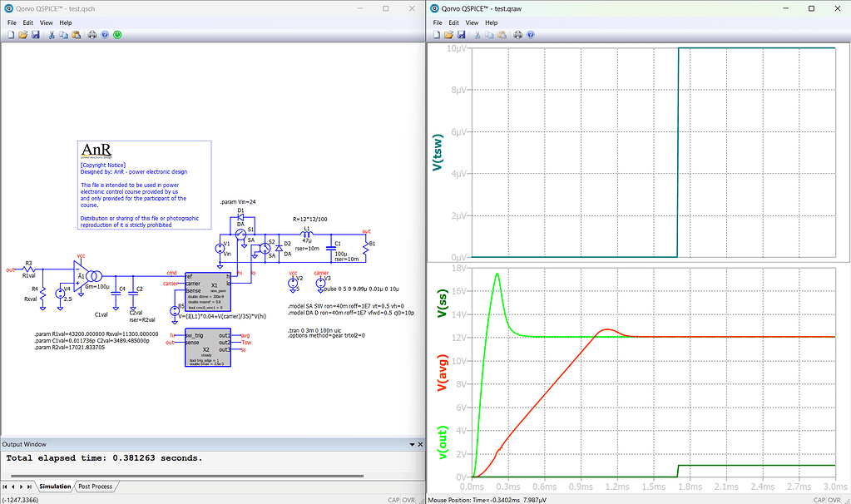Open the View menu in the waveform window
This screenshot has height=504, width=851.
(472, 22)
